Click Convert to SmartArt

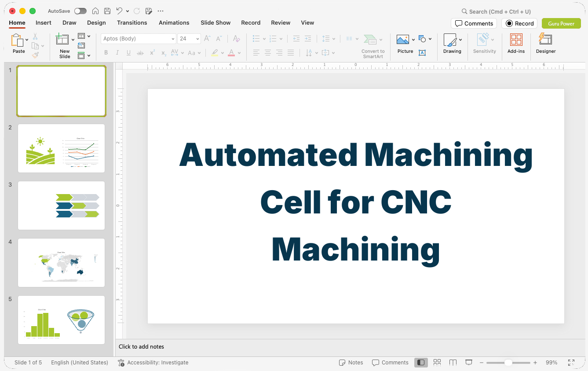point(373,46)
